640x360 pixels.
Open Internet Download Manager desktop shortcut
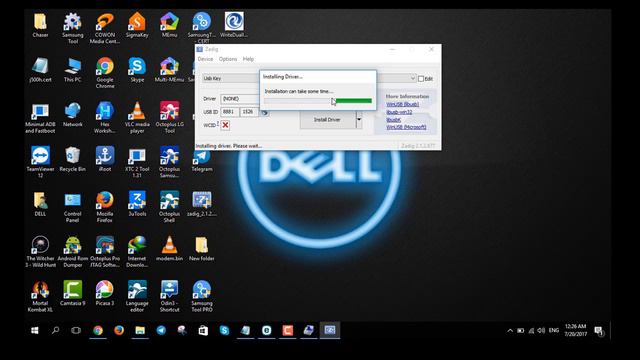pyautogui.click(x=137, y=251)
